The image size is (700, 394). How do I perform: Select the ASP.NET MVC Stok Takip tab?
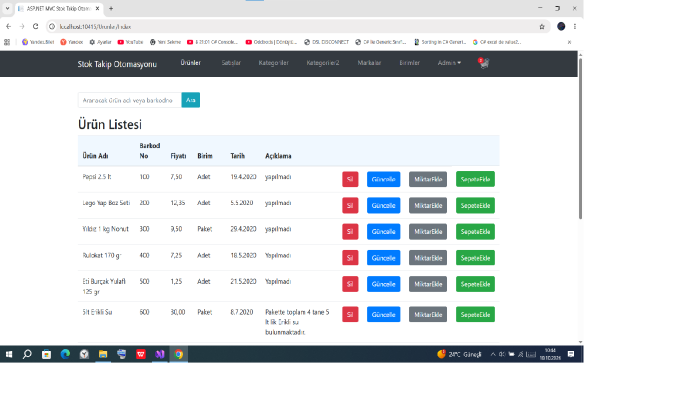pyautogui.click(x=58, y=8)
